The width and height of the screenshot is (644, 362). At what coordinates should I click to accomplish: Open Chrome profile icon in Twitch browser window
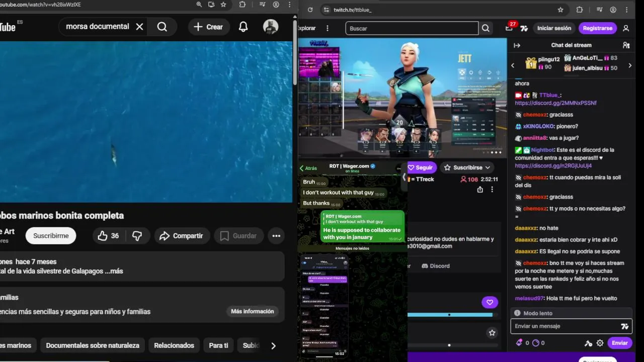(613, 10)
